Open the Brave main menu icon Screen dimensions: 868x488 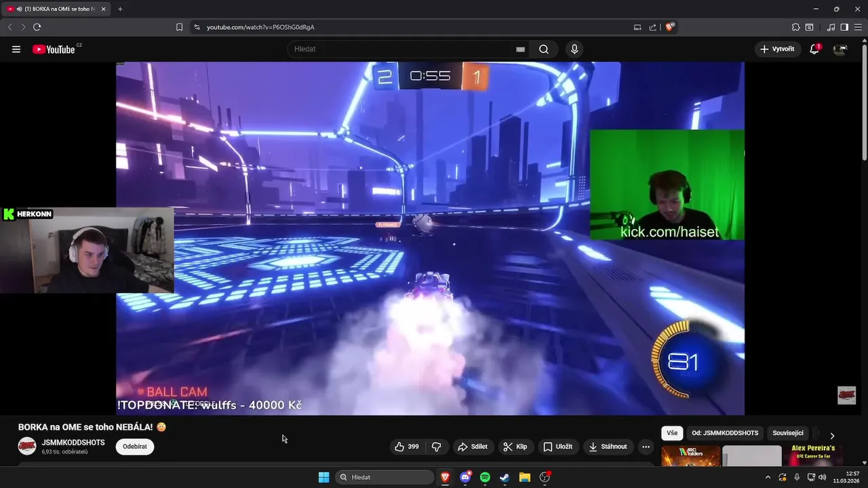point(858,27)
